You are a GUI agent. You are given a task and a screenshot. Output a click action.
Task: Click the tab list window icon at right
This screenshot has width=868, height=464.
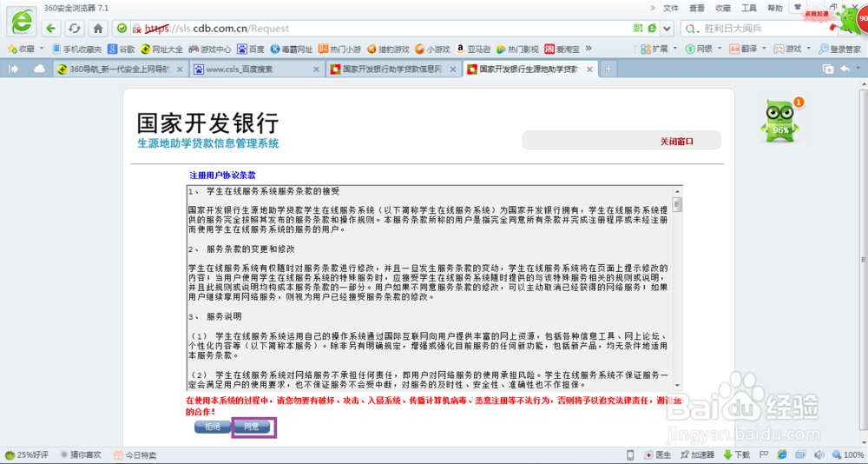[x=828, y=69]
